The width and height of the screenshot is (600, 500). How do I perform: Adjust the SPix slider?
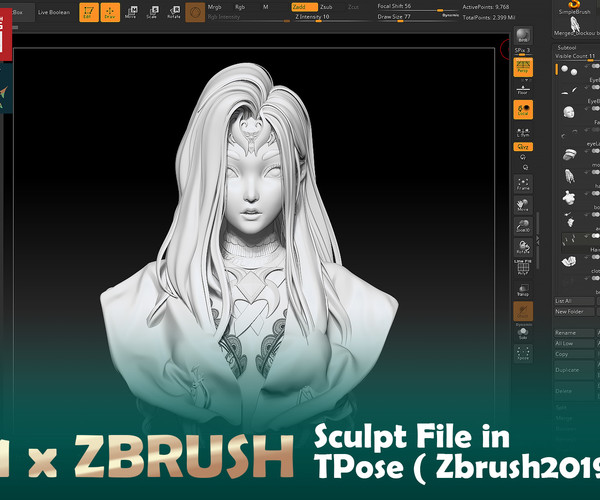coord(523,52)
